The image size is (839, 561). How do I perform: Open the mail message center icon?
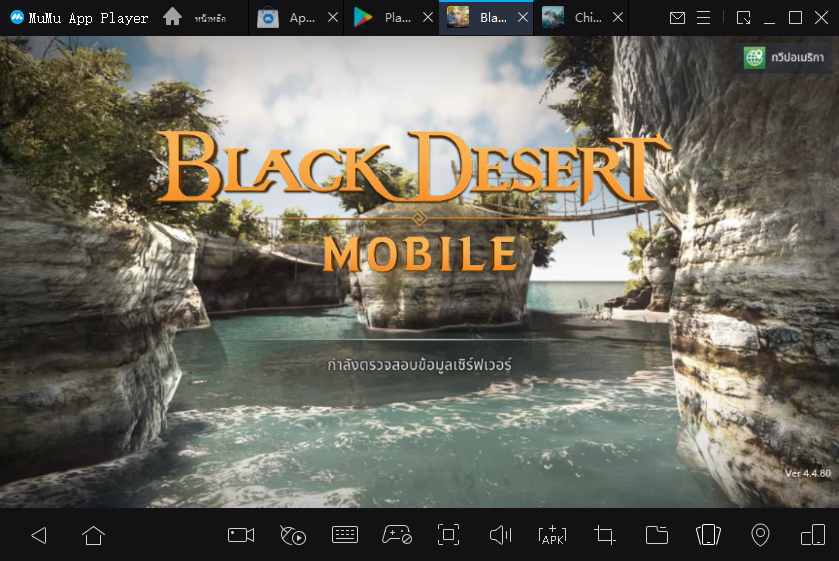click(678, 18)
